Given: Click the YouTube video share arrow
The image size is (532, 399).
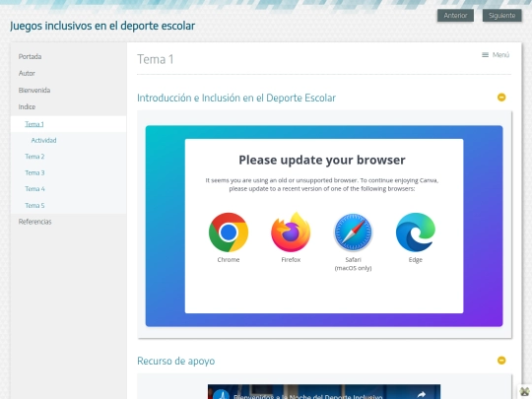Looking at the screenshot, I should 422,394.
